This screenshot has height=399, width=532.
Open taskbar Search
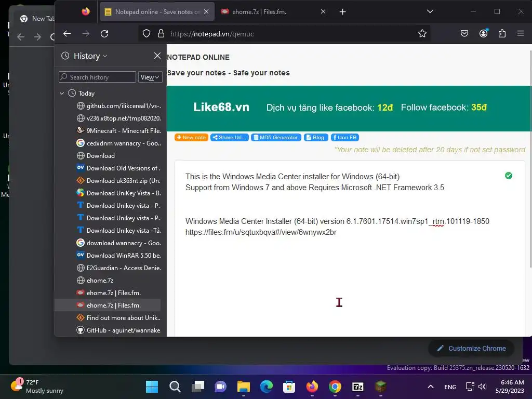coord(175,387)
